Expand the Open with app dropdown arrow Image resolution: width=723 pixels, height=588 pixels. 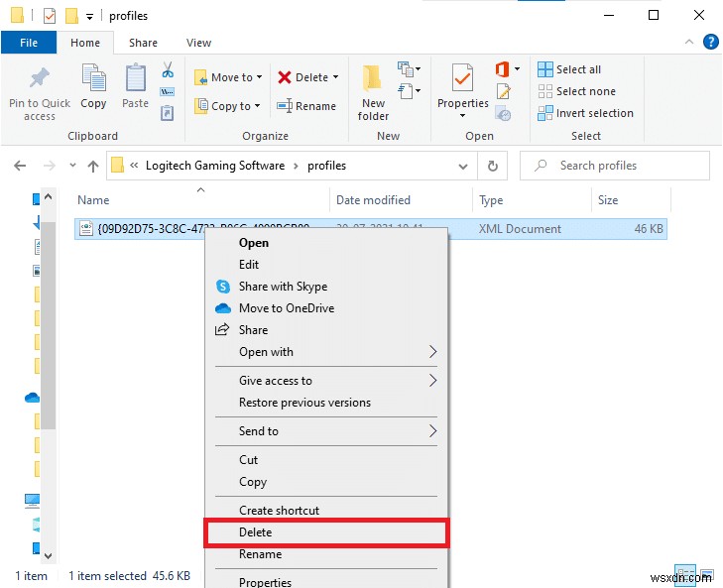pos(518,69)
